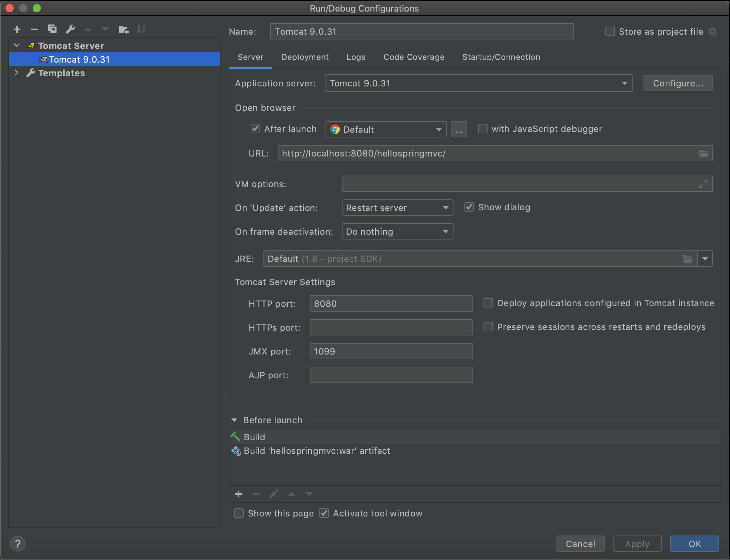Viewport: 730px width, 560px height.
Task: Open the On 'Update' action dropdown
Action: coord(397,208)
